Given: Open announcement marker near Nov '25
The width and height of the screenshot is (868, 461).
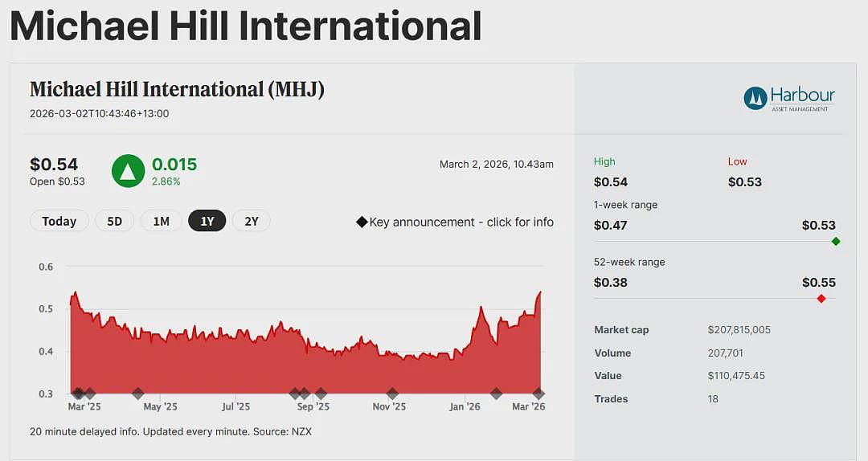Looking at the screenshot, I should click(392, 394).
